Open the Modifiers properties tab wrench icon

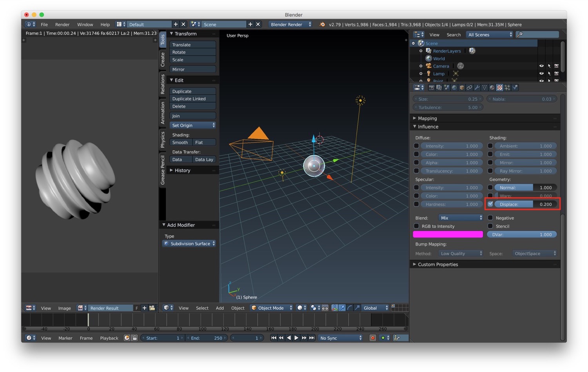point(477,88)
